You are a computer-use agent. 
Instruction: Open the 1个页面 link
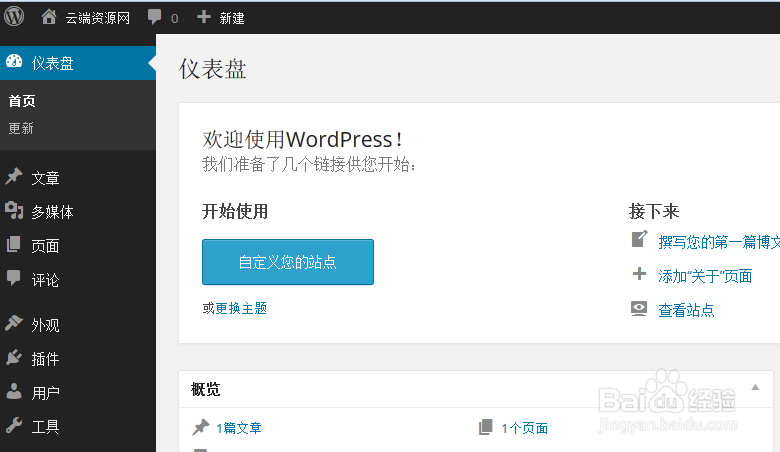[x=524, y=428]
